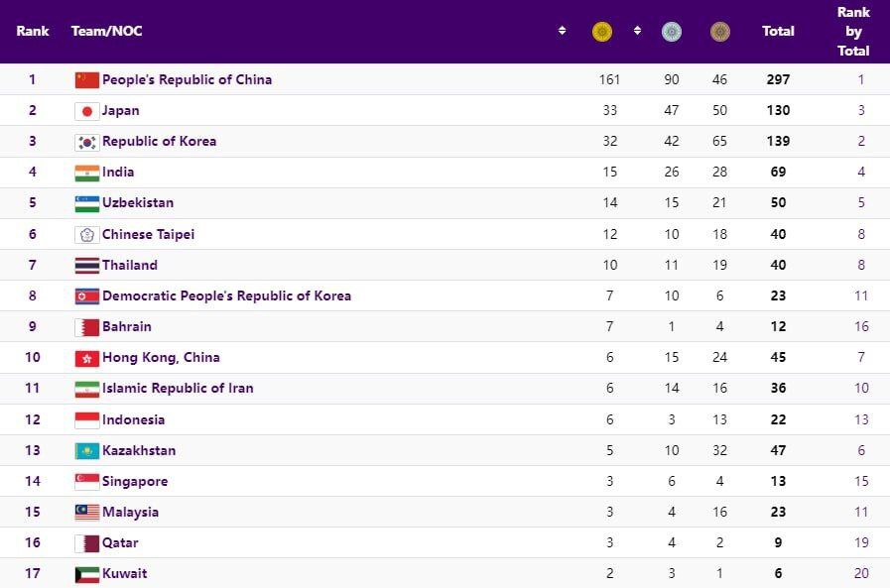Click the Kazakhstan flag icon
The height and width of the screenshot is (588, 890).
(x=87, y=451)
